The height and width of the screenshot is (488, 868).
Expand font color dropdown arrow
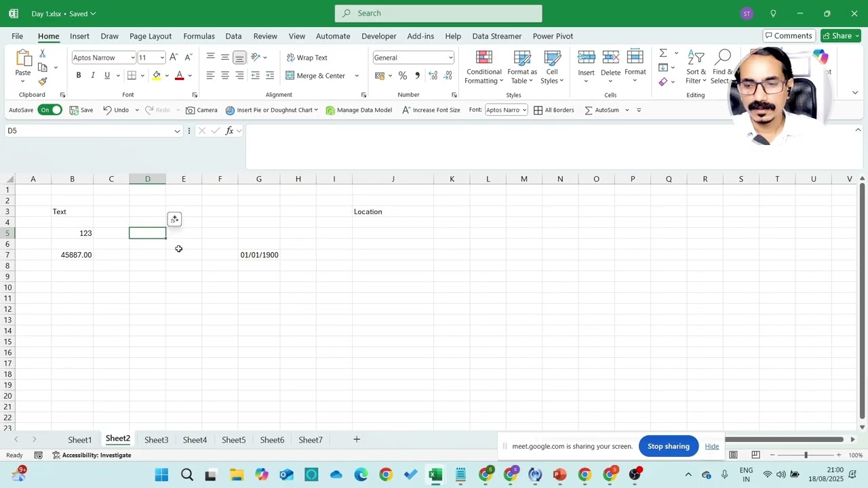click(190, 75)
